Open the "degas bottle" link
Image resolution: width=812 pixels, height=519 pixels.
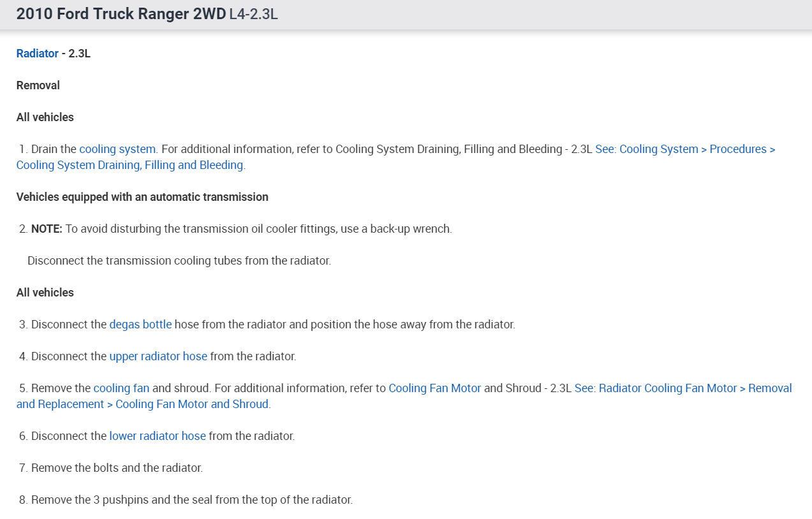click(x=140, y=325)
